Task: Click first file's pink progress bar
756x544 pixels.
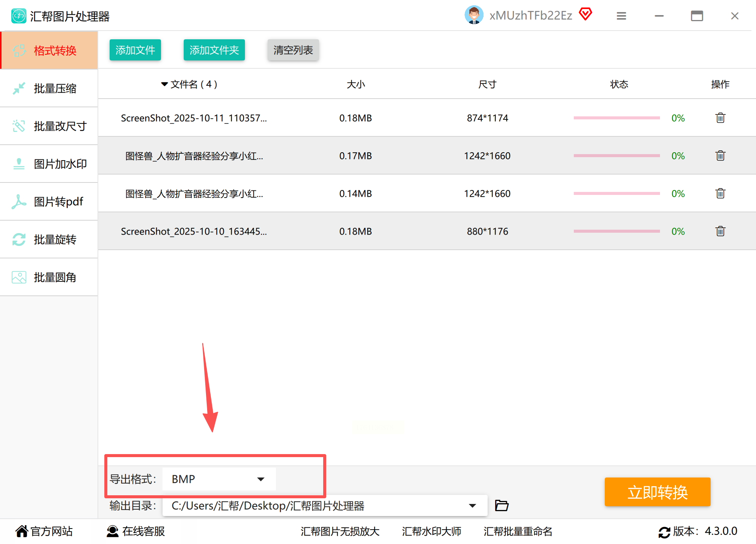Action: [616, 118]
